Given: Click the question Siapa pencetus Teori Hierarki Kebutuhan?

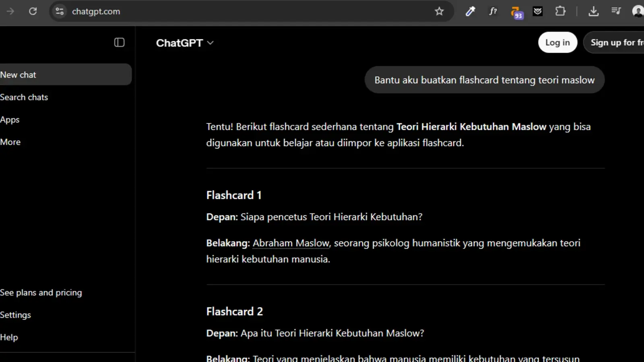Looking at the screenshot, I should coord(332,217).
